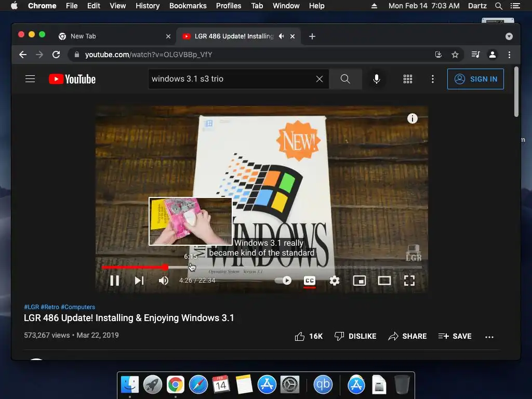The width and height of the screenshot is (532, 399).
Task: Switch to theater mode view
Action: (384, 281)
